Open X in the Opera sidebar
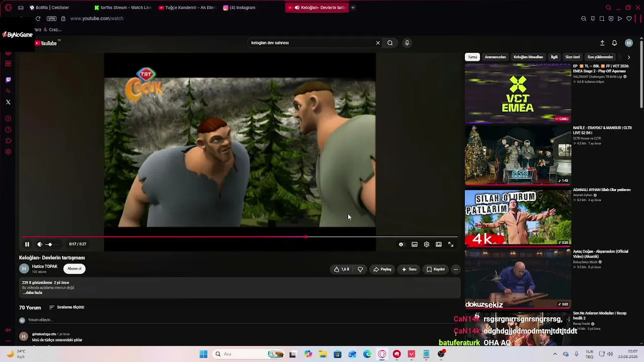Screen dimensions: 644x362 pos(8,102)
